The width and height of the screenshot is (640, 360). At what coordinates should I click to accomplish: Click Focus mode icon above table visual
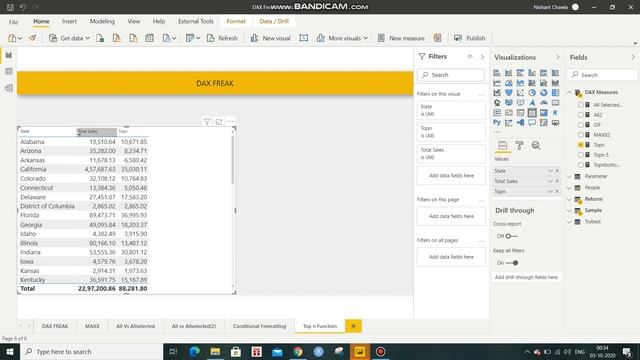tap(219, 122)
